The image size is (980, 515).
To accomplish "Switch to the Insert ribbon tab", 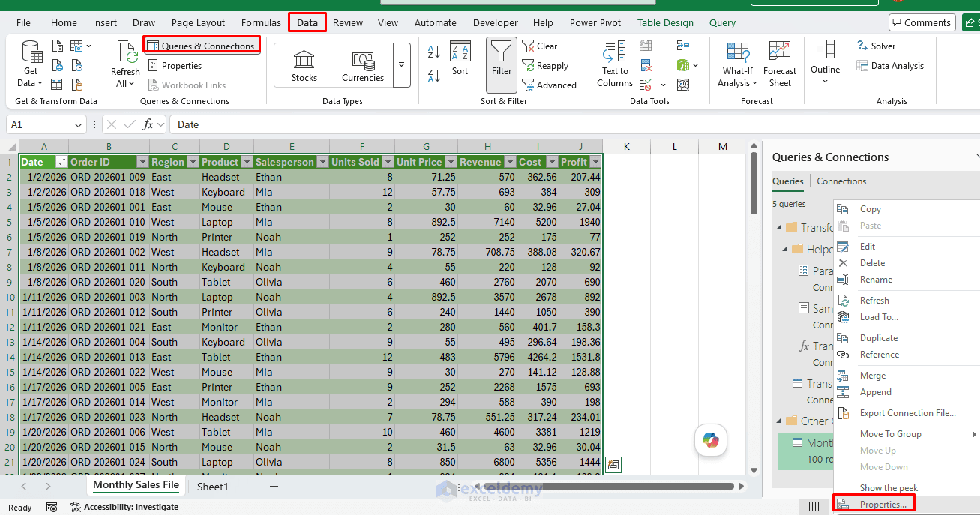I will coord(105,22).
